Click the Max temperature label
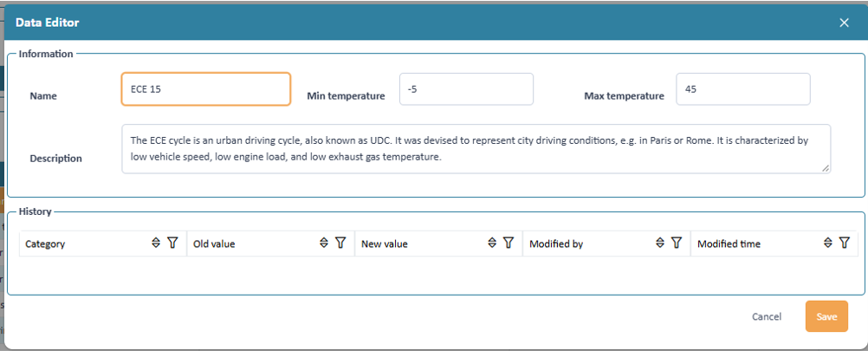 pyautogui.click(x=624, y=96)
